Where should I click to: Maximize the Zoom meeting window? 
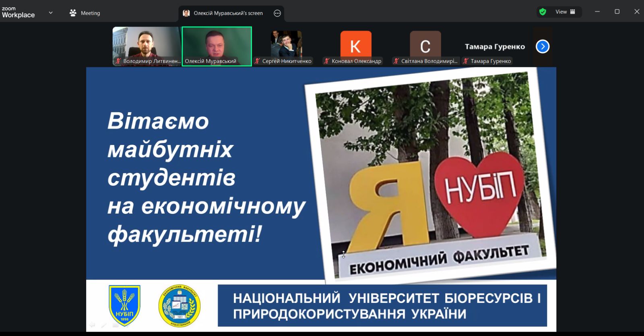coord(617,12)
